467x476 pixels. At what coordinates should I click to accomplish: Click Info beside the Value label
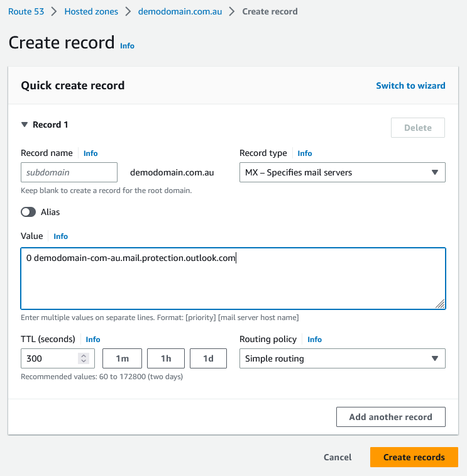pyautogui.click(x=60, y=236)
